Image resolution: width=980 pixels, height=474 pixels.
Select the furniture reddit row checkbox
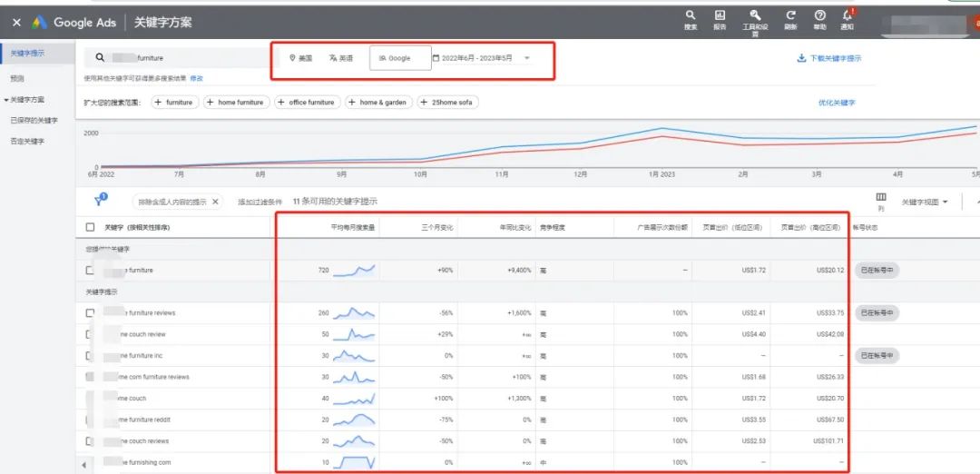pyautogui.click(x=90, y=420)
